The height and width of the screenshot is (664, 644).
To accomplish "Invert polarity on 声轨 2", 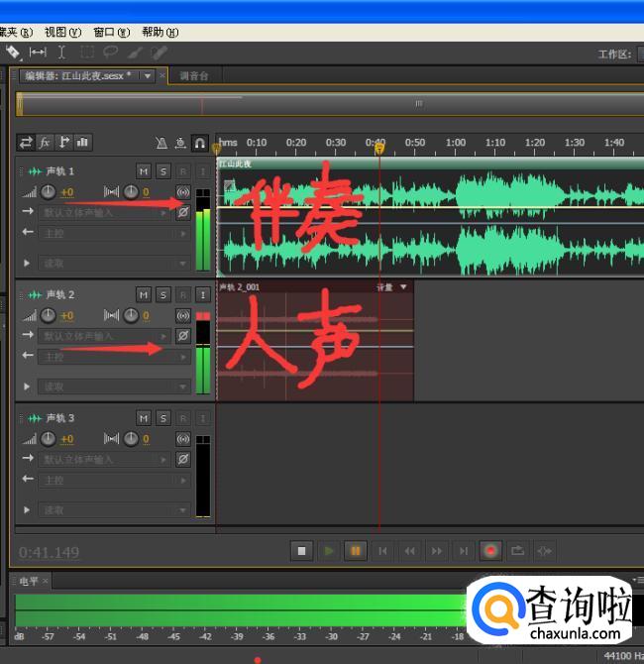I will coord(183,336).
